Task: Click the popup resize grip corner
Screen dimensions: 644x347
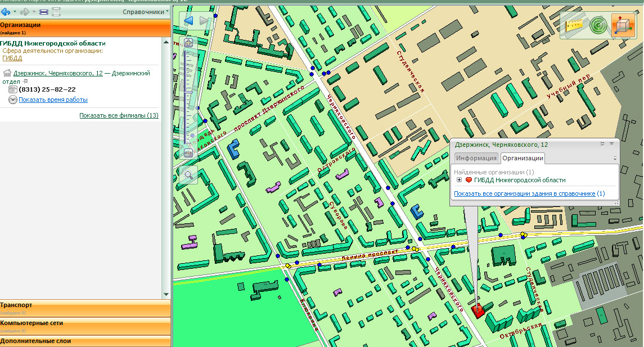Action: pos(616,203)
